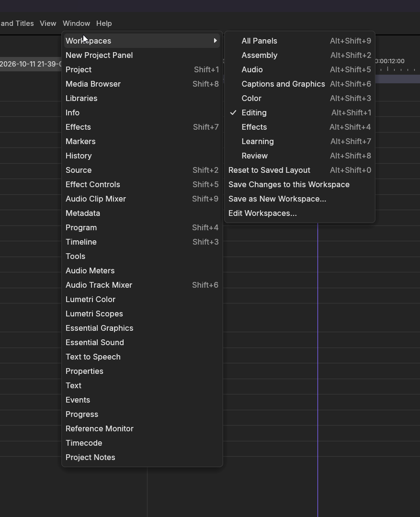Screen dimensions: 420x517
Task: Expand the Workspaces submenu arrow
Action: (215, 41)
